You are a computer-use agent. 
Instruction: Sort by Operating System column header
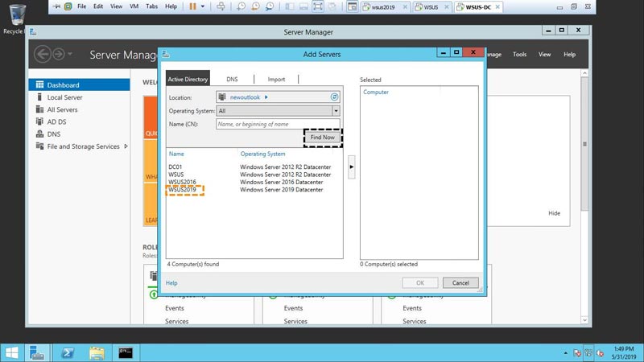[263, 154]
